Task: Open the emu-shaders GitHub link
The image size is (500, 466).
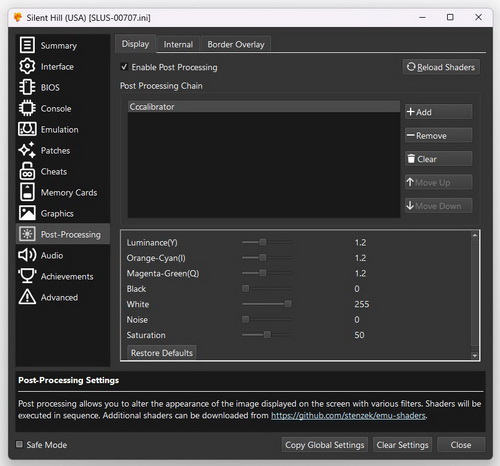Action: coord(348,416)
